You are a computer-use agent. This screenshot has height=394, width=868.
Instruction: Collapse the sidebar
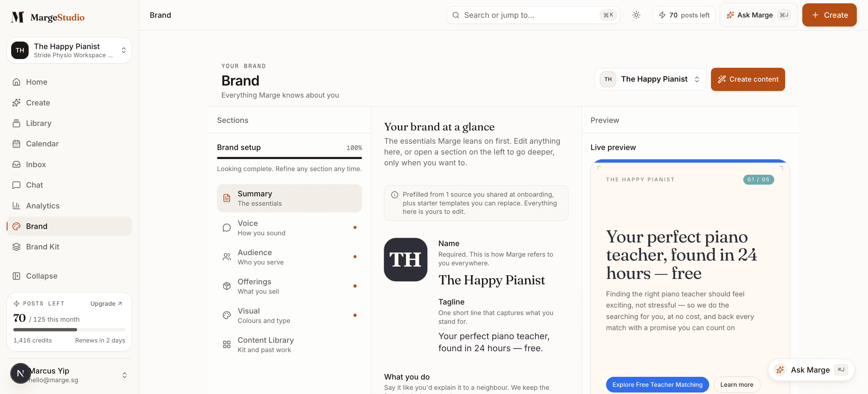(69, 276)
